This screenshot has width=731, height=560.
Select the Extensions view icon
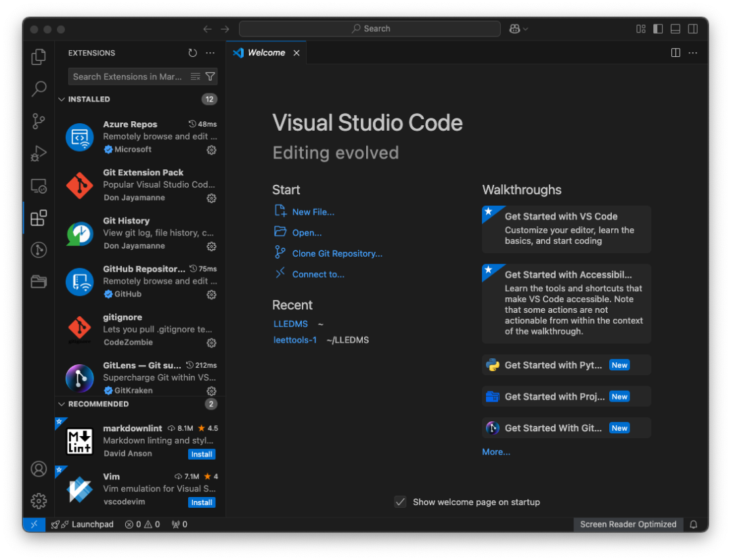point(39,218)
